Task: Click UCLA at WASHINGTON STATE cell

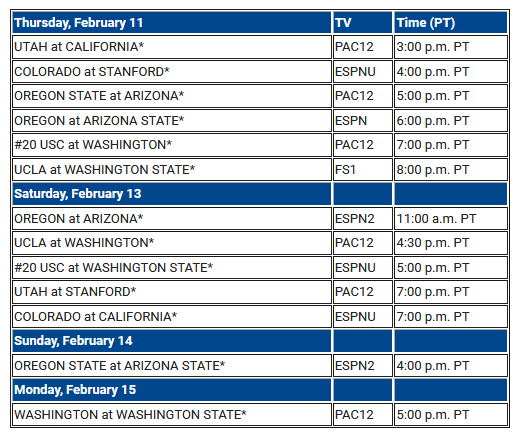Action: pyautogui.click(x=172, y=170)
